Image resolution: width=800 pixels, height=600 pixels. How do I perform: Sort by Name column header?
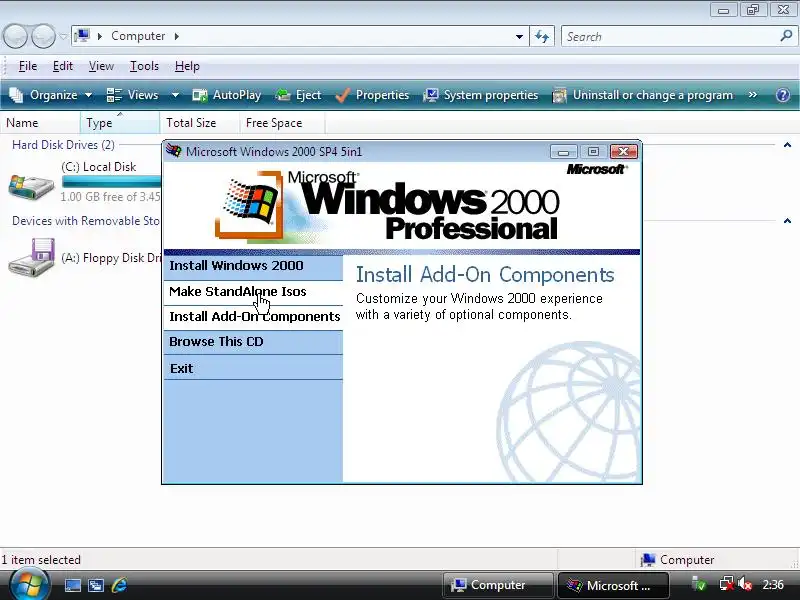coord(40,123)
